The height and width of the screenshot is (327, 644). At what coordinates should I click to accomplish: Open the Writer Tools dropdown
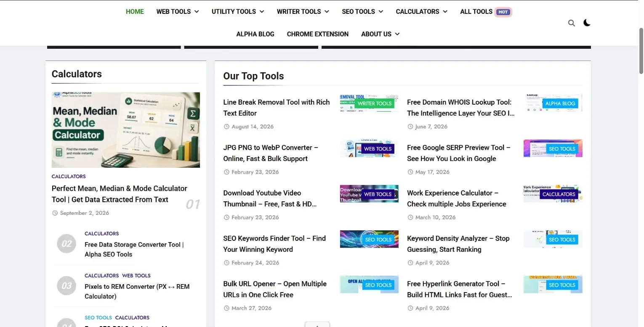coord(303,12)
